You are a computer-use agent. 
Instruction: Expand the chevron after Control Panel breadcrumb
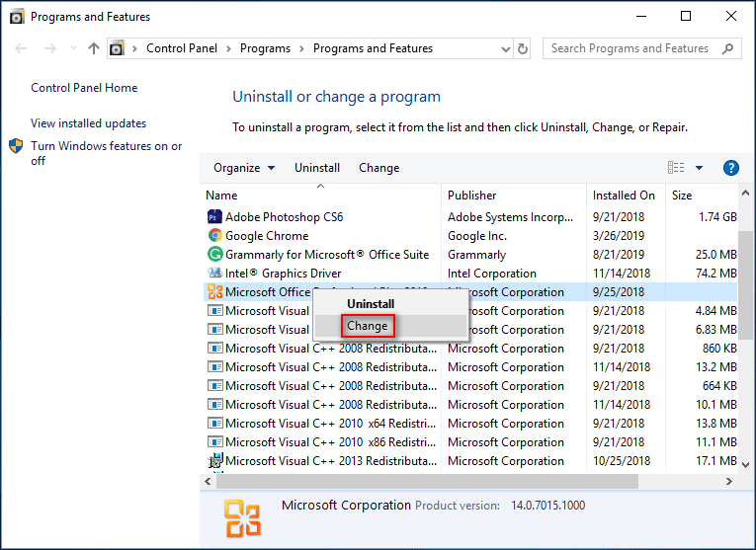pos(228,48)
